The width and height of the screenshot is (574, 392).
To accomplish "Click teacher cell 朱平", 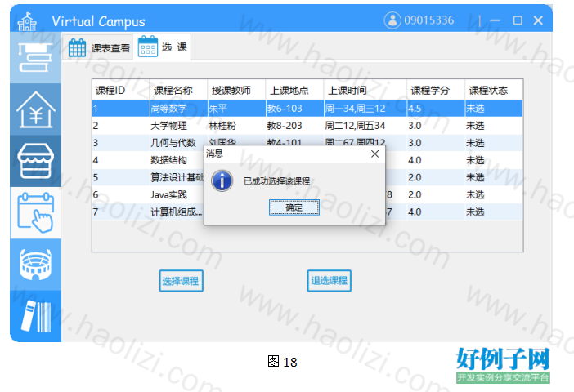I will 236,109.
